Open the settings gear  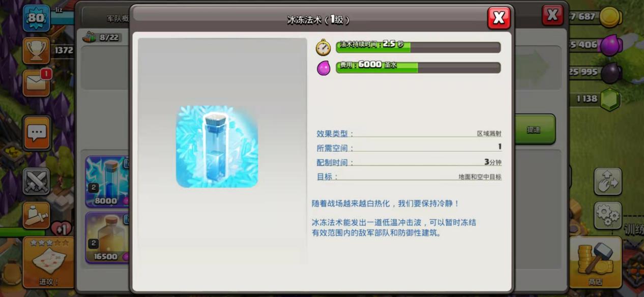coord(608,215)
